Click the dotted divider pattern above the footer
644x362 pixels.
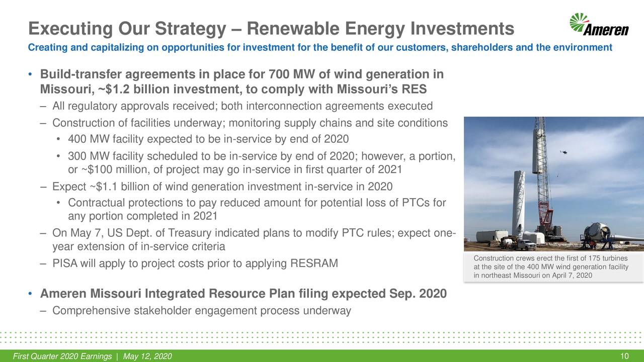pyautogui.click(x=322, y=337)
